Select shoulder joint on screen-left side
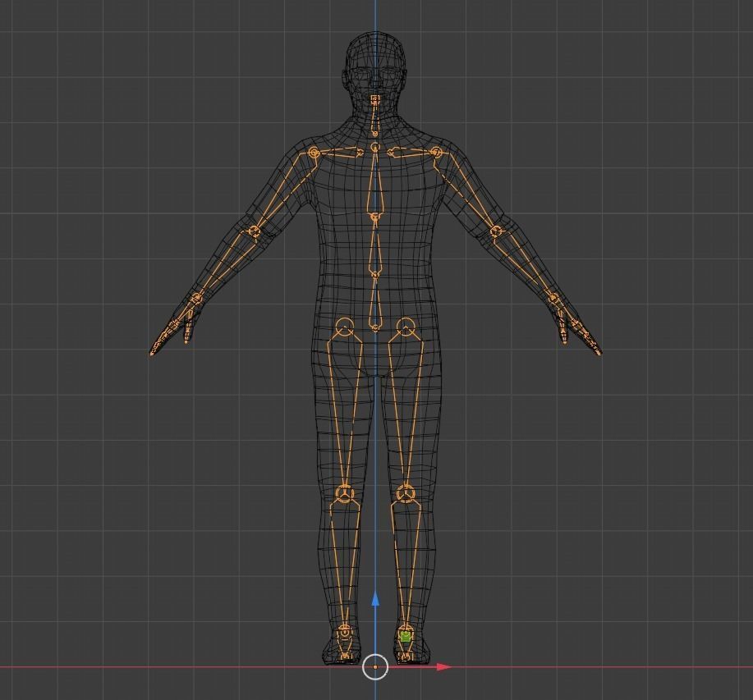This screenshot has width=753, height=700. [314, 153]
